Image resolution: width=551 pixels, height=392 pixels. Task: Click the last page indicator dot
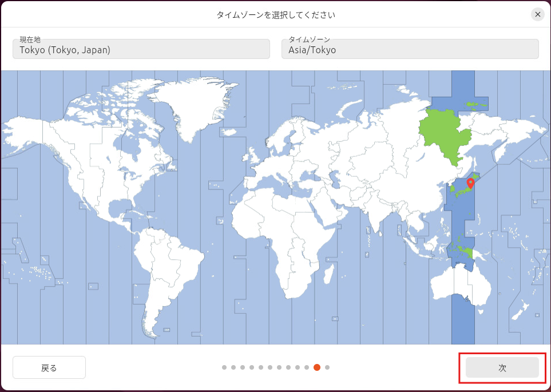[327, 367]
